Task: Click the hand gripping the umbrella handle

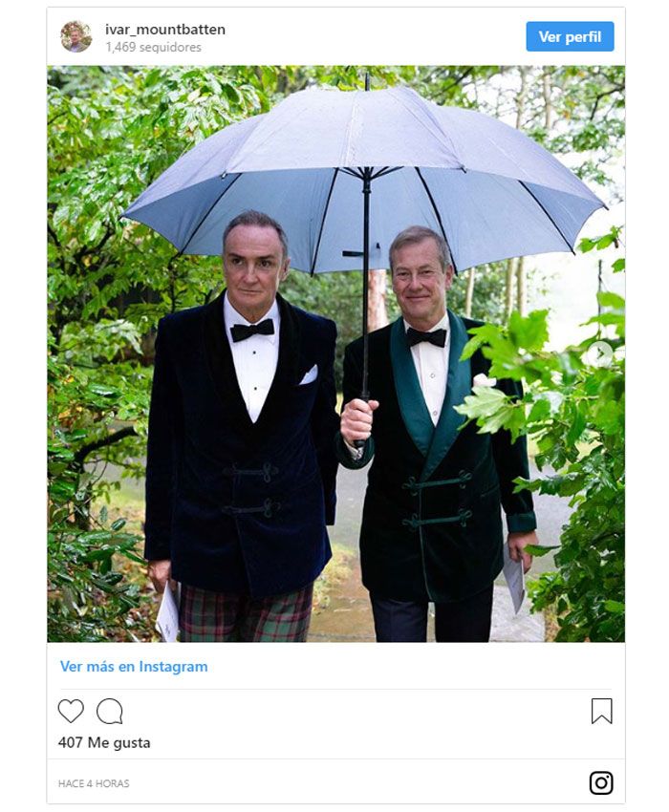Action: (358, 421)
